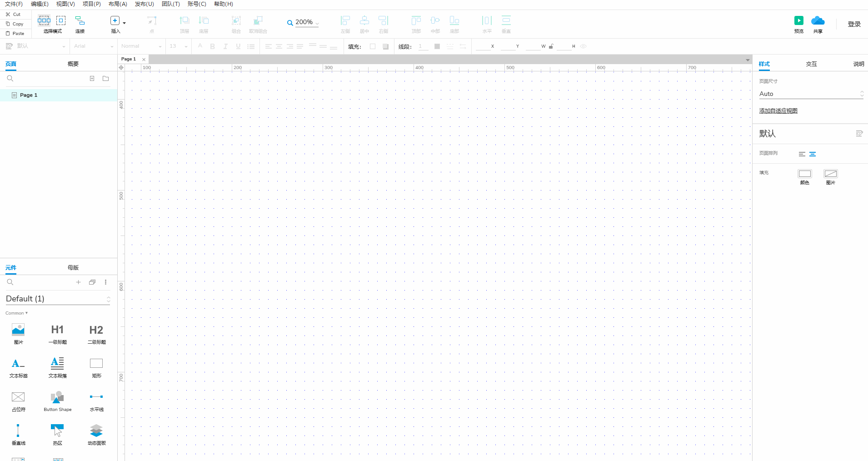This screenshot has width=868, height=461.
Task: Pick the Button Shape widget
Action: [x=57, y=397]
